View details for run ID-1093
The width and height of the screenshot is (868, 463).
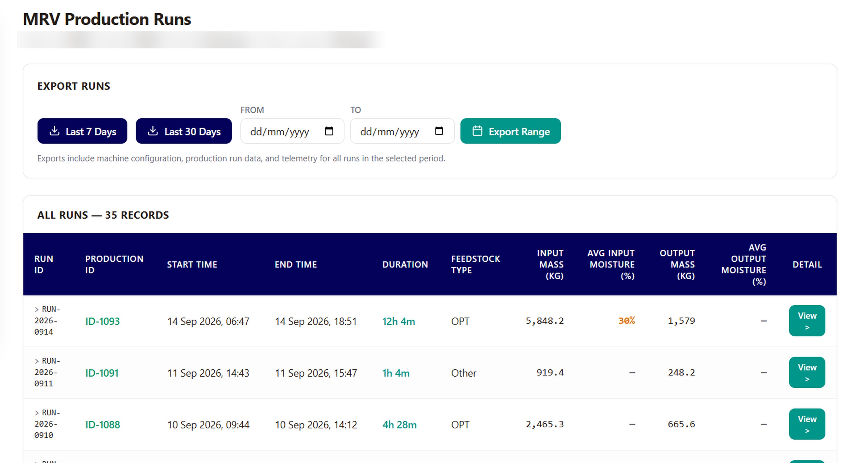[807, 321]
